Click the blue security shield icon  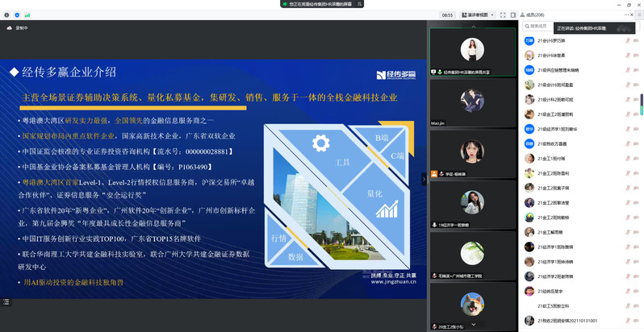pyautogui.click(x=17, y=15)
